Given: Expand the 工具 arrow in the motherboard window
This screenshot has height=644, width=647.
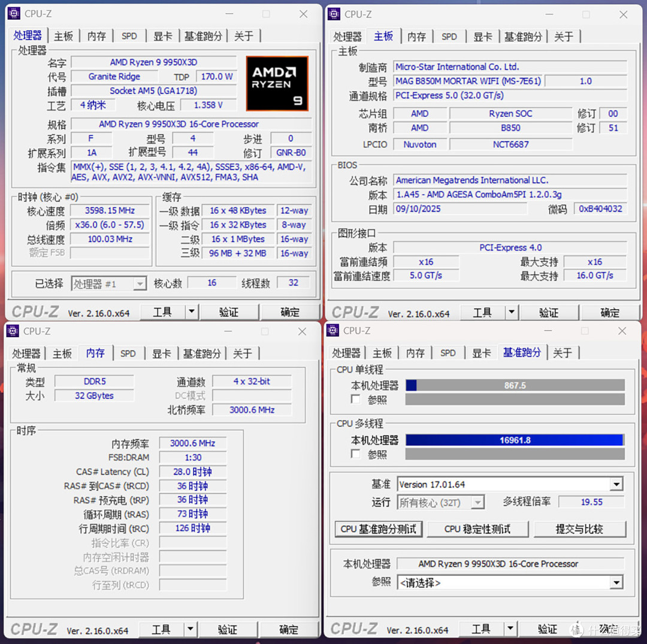Looking at the screenshot, I should [512, 312].
